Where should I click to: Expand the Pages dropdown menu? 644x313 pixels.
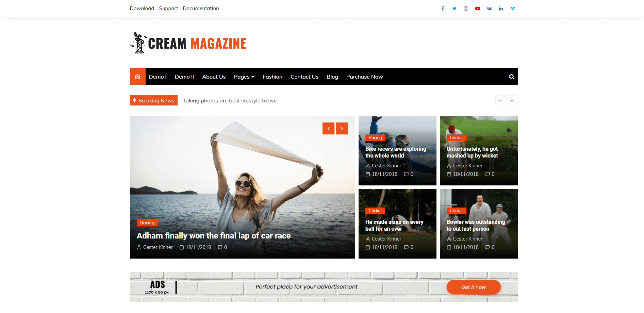(x=244, y=77)
